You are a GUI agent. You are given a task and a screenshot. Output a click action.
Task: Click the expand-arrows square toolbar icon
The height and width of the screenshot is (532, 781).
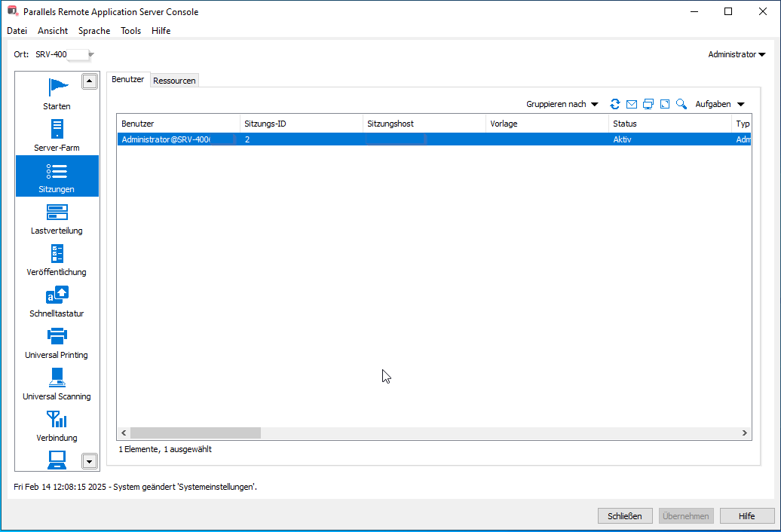pyautogui.click(x=664, y=104)
